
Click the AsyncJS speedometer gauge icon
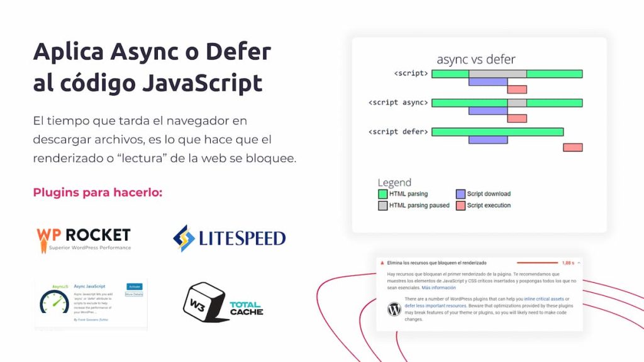55,301
